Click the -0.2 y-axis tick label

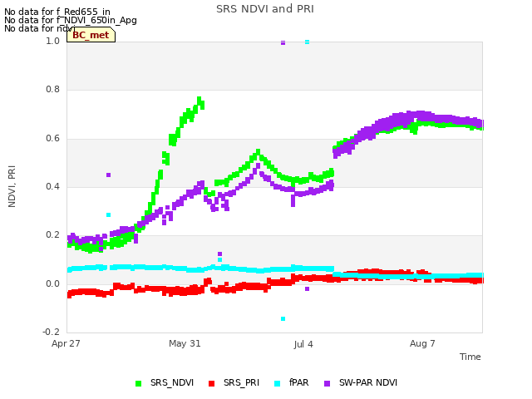[52, 332]
